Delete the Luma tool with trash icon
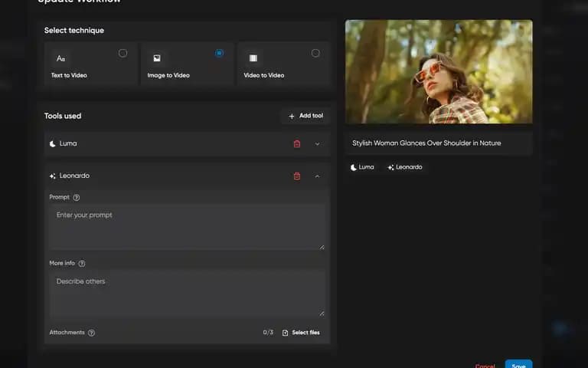The height and width of the screenshot is (368, 588). [x=296, y=144]
